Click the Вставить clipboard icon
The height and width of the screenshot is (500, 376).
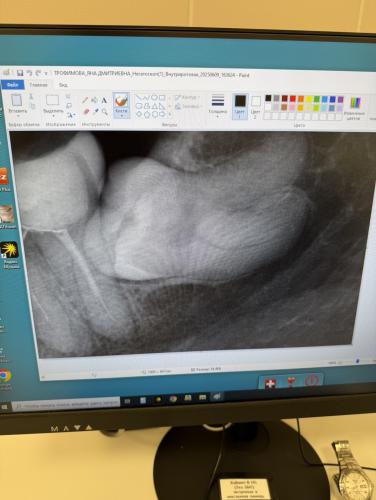[16, 100]
